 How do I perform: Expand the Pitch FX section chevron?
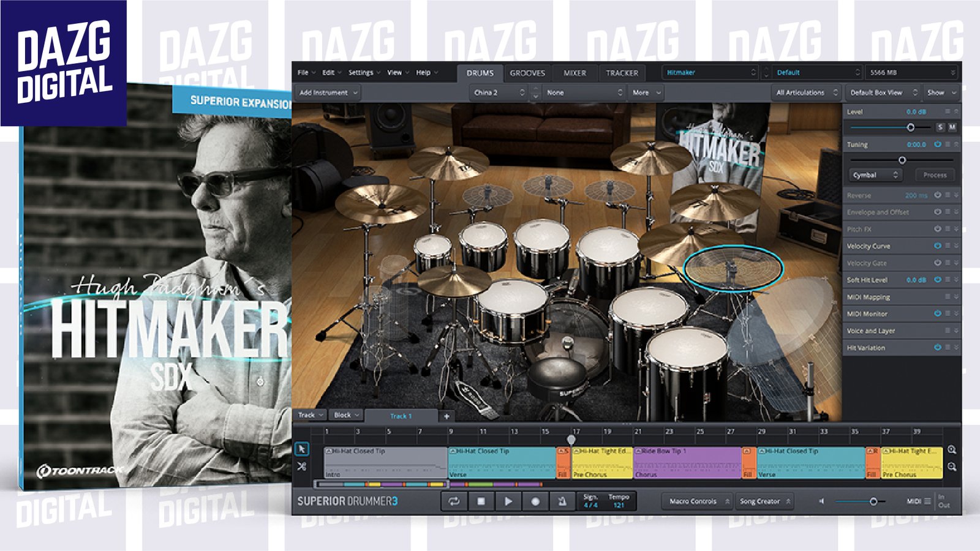[x=956, y=229]
